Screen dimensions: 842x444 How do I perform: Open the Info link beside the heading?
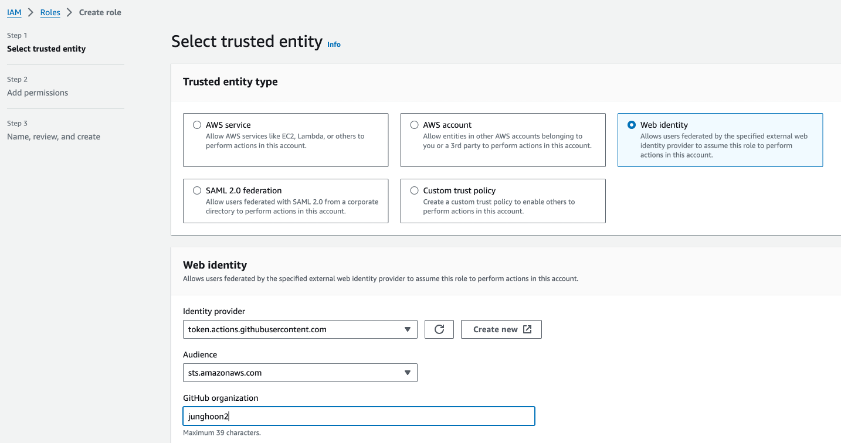click(334, 44)
